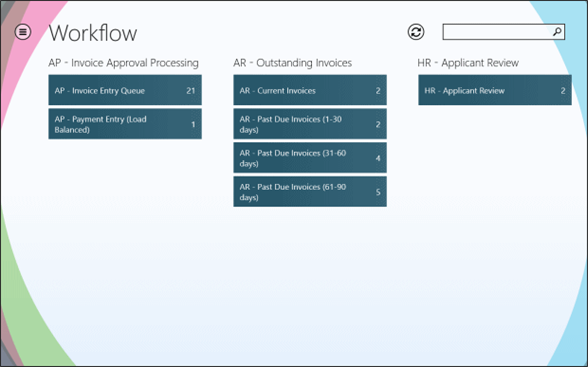Open the AP - Invoice Entry Queue tile
This screenshot has height=367, width=588.
(x=125, y=90)
